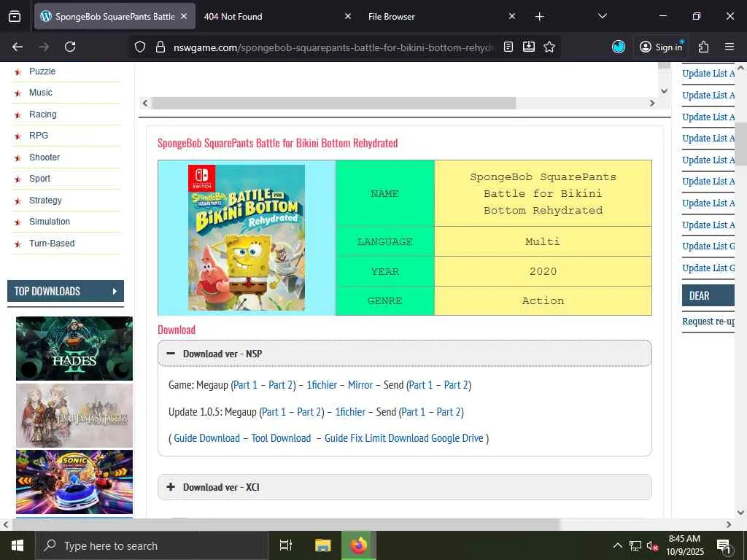Click Sign in button
The height and width of the screenshot is (560, 747).
point(661,47)
